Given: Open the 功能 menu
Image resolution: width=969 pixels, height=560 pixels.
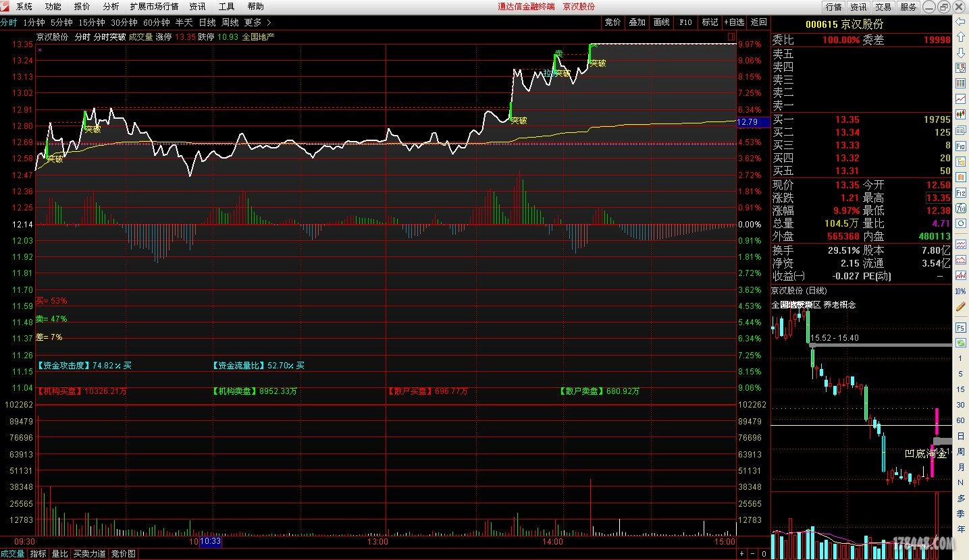Looking at the screenshot, I should pos(53,7).
